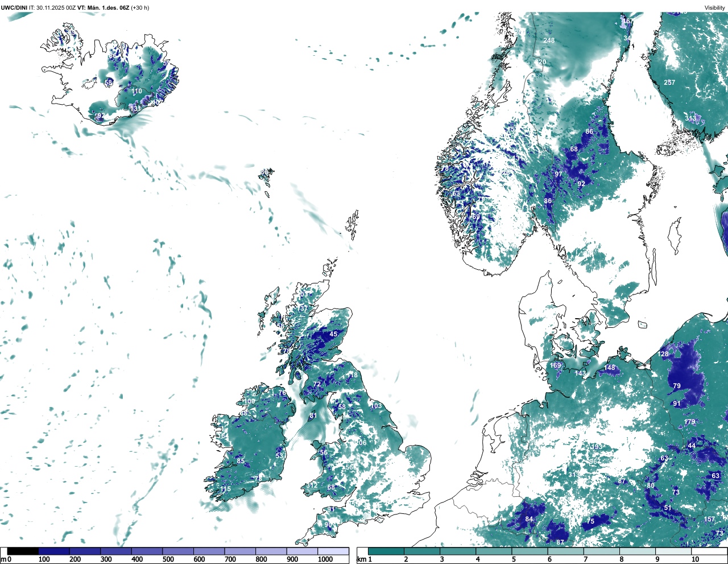Click the 110 value over Iceland
The width and height of the screenshot is (728, 564).
click(x=137, y=91)
